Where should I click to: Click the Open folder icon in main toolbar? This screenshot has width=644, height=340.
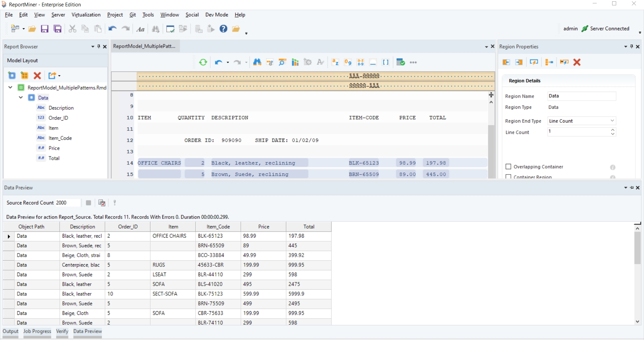[32, 29]
